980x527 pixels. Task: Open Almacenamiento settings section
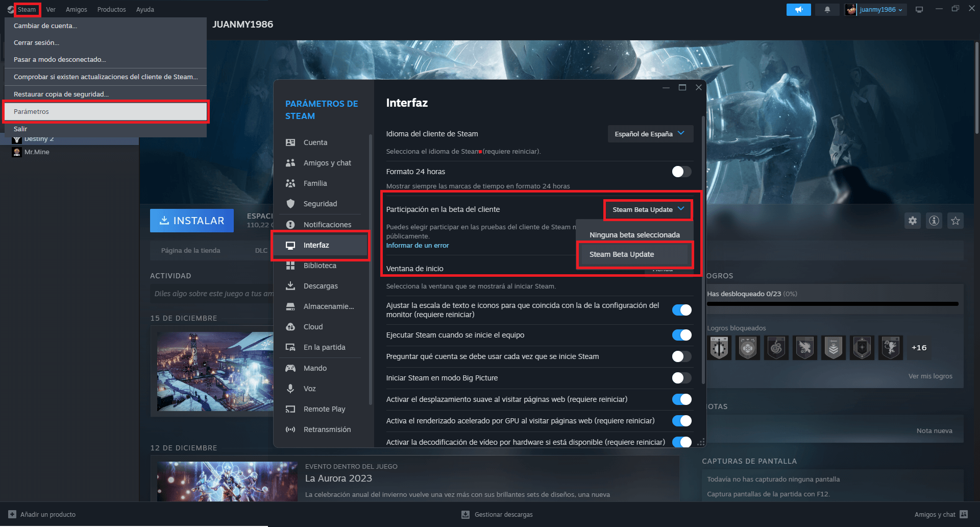320,306
